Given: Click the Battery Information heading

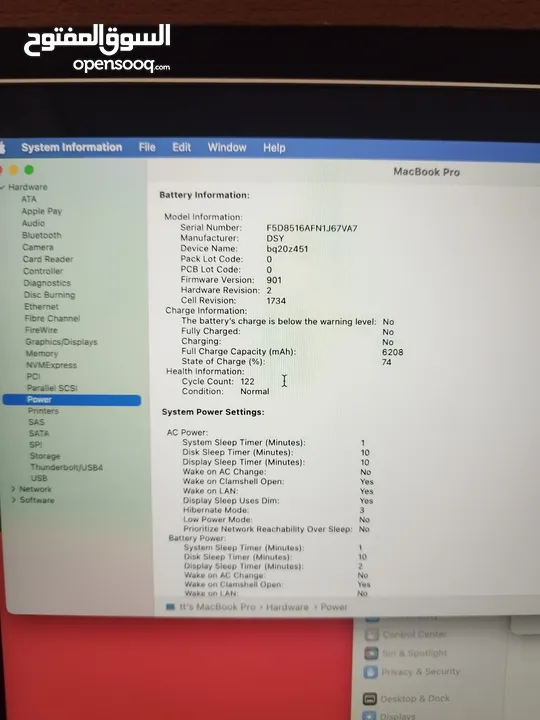Looking at the screenshot, I should tap(204, 195).
